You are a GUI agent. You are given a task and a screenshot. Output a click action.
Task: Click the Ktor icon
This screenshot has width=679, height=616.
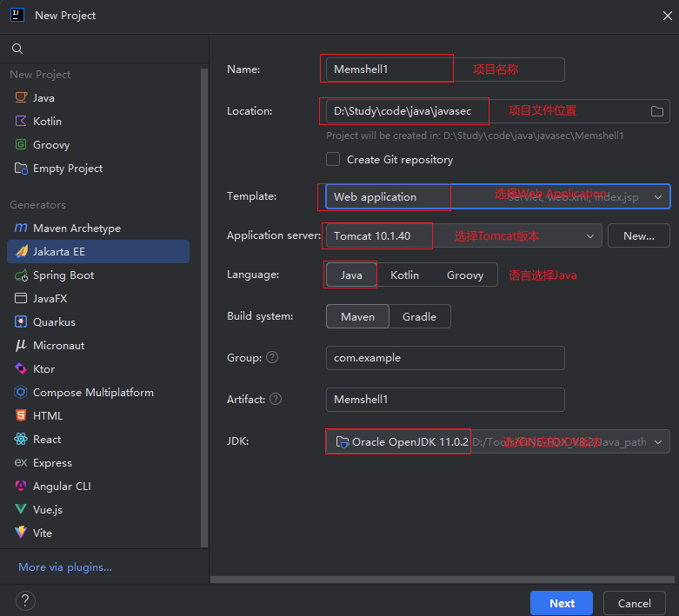click(21, 368)
